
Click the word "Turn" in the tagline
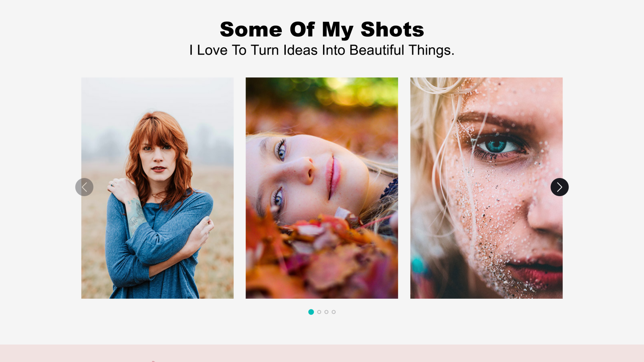265,50
